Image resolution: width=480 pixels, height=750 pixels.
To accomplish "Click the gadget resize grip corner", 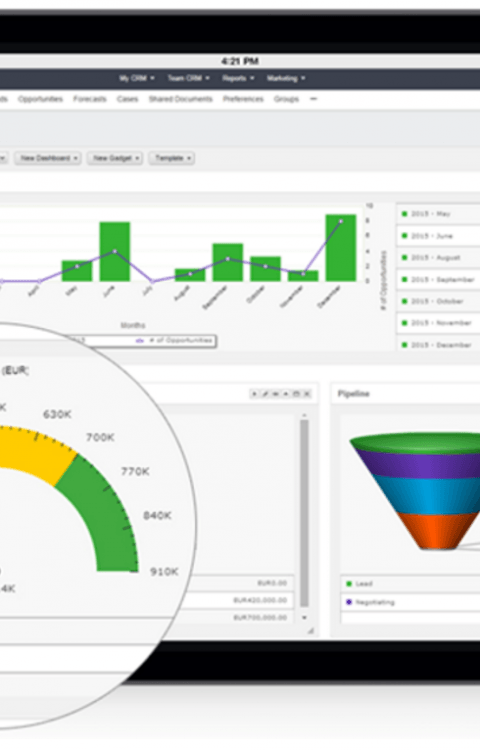I will [311, 631].
